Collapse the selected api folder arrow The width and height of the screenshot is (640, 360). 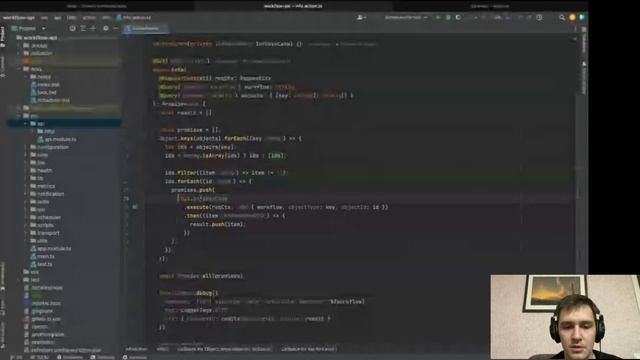click(26, 124)
